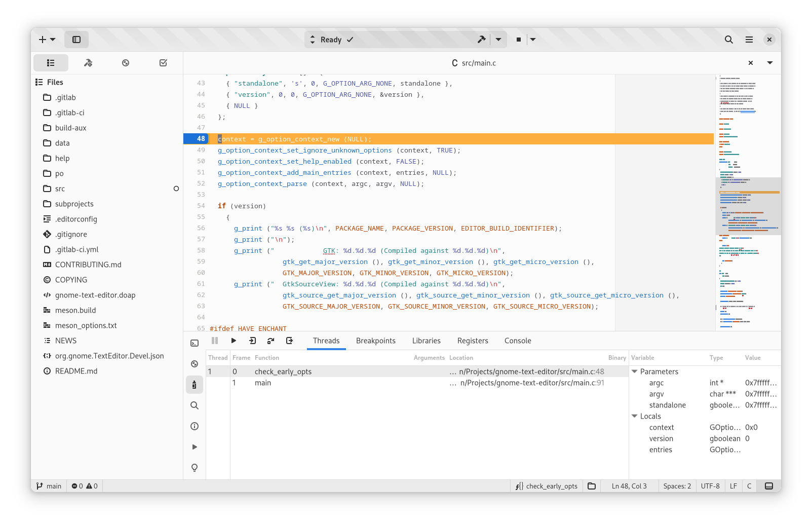Switch to the Breakpoints tab
The image size is (812, 526).
[375, 341]
